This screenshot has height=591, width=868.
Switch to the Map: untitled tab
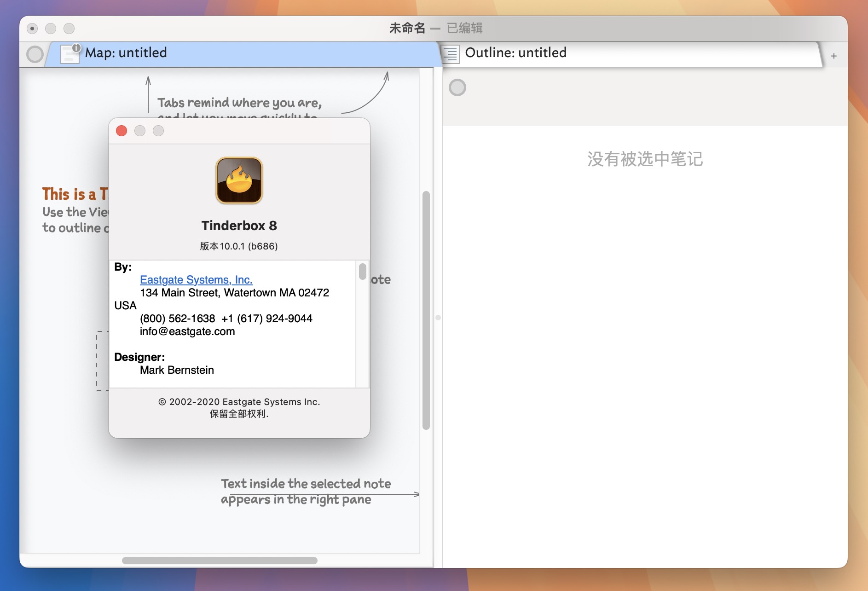click(x=243, y=53)
